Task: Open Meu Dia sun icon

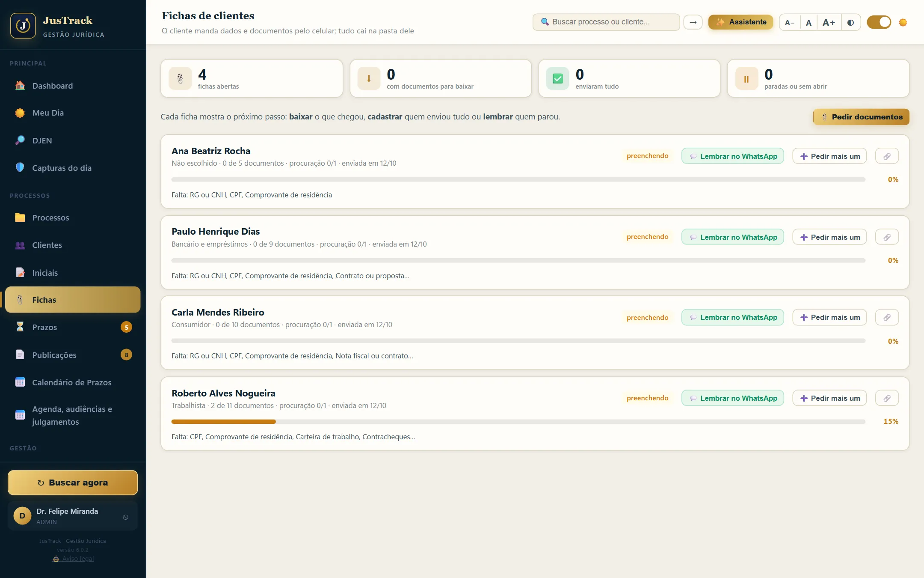Action: coord(20,113)
